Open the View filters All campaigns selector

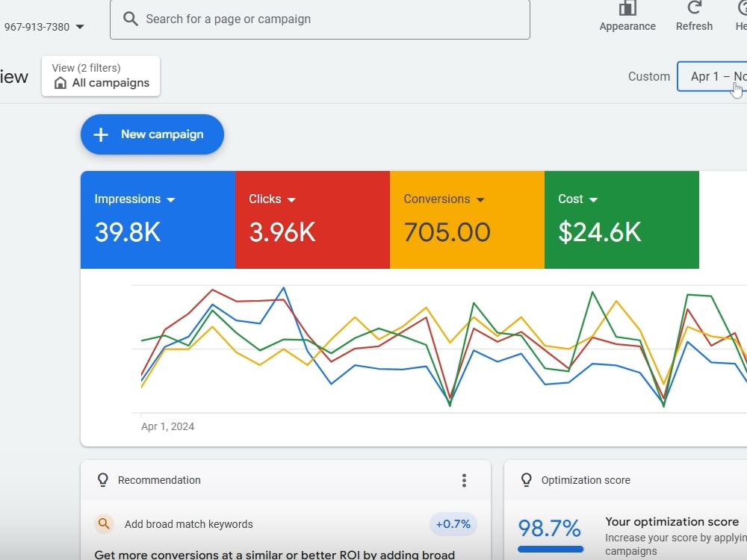101,76
